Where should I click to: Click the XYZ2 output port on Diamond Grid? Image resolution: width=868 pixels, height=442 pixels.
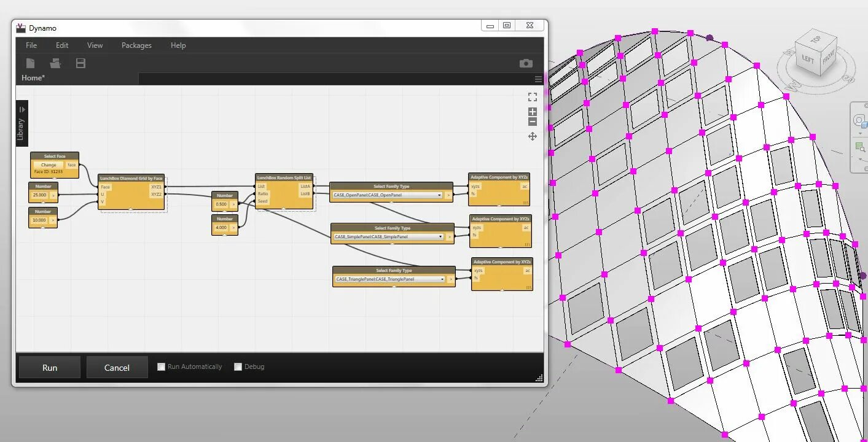(156, 194)
